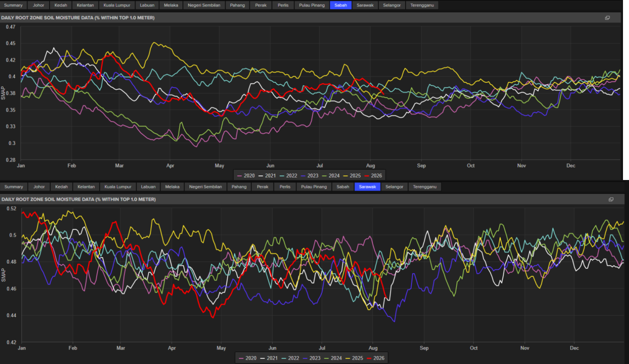629x364 pixels.
Task: Open Melaka tab in top panel
Action: tap(171, 5)
